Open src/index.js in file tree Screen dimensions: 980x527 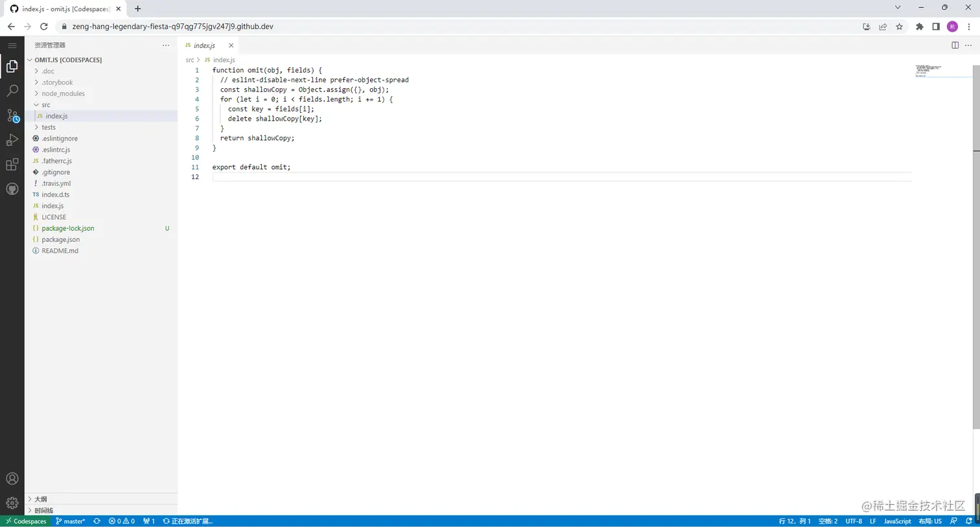[56, 116]
